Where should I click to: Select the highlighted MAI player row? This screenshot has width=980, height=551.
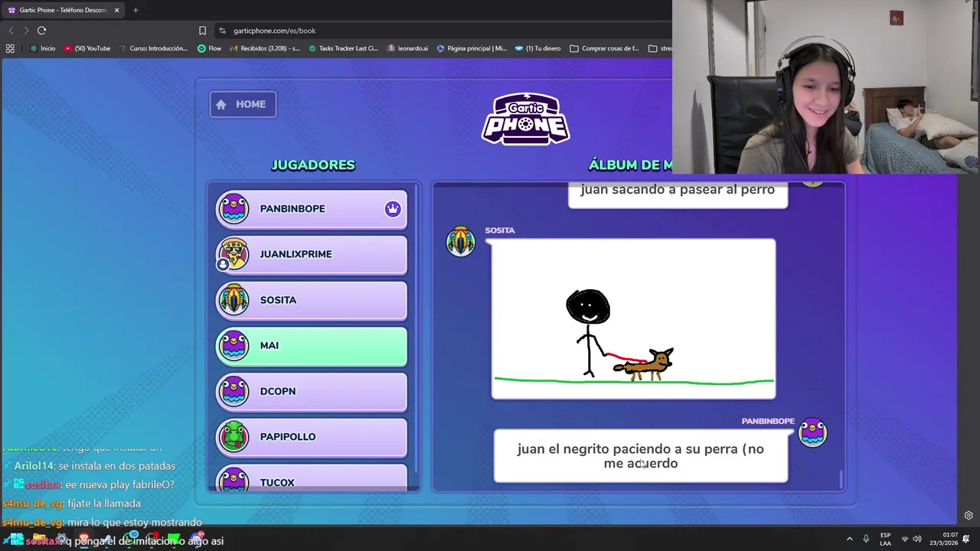point(312,346)
